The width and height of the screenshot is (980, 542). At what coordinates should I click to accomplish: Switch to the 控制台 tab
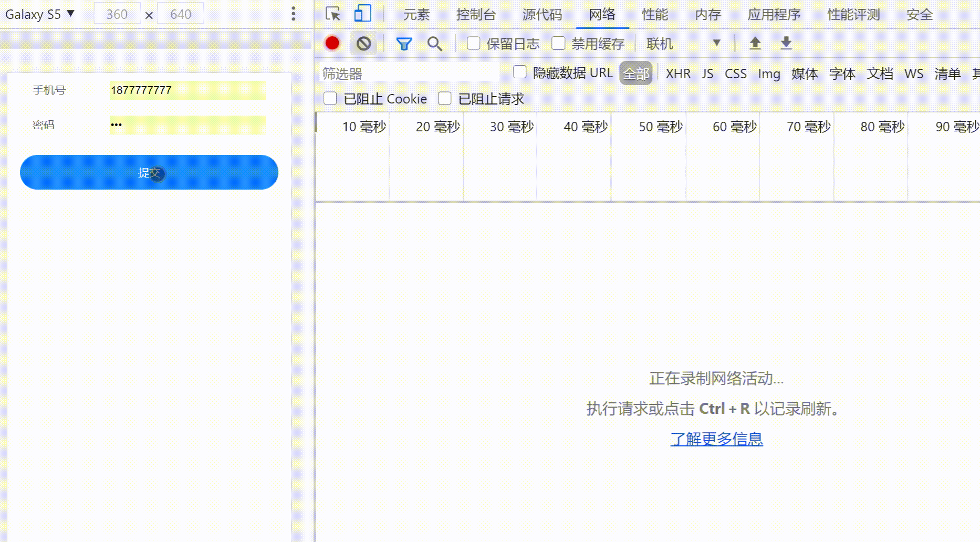coord(476,15)
